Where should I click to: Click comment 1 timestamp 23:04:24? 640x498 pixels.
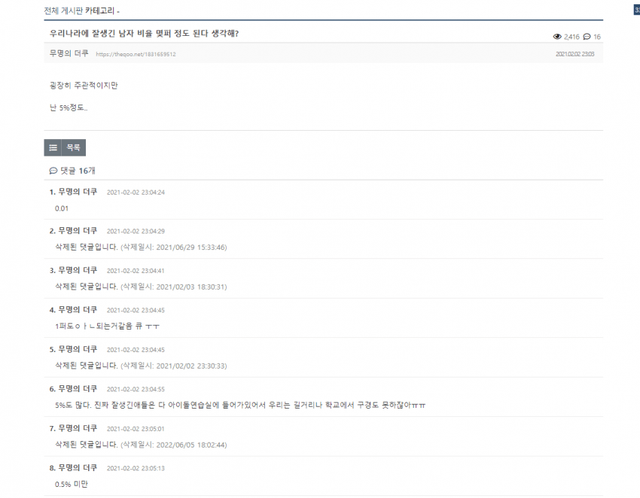136,192
